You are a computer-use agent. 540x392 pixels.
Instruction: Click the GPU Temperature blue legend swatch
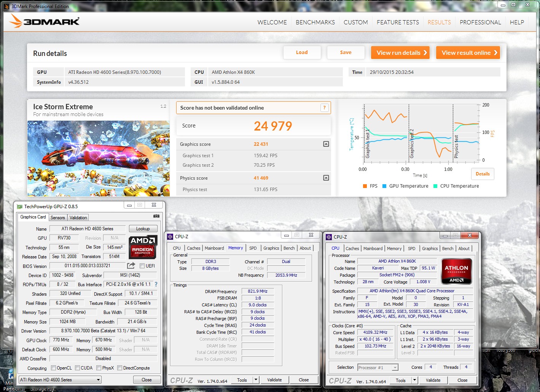[x=384, y=186]
